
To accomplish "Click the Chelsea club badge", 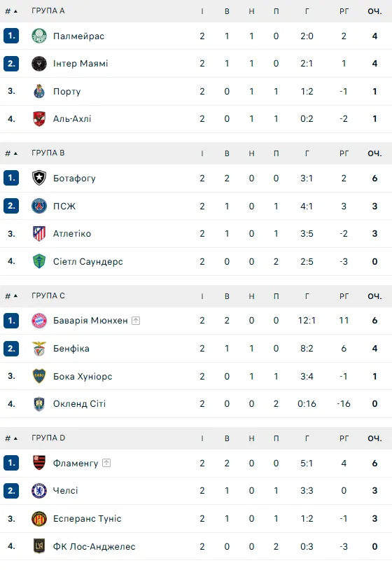I will point(39,491).
